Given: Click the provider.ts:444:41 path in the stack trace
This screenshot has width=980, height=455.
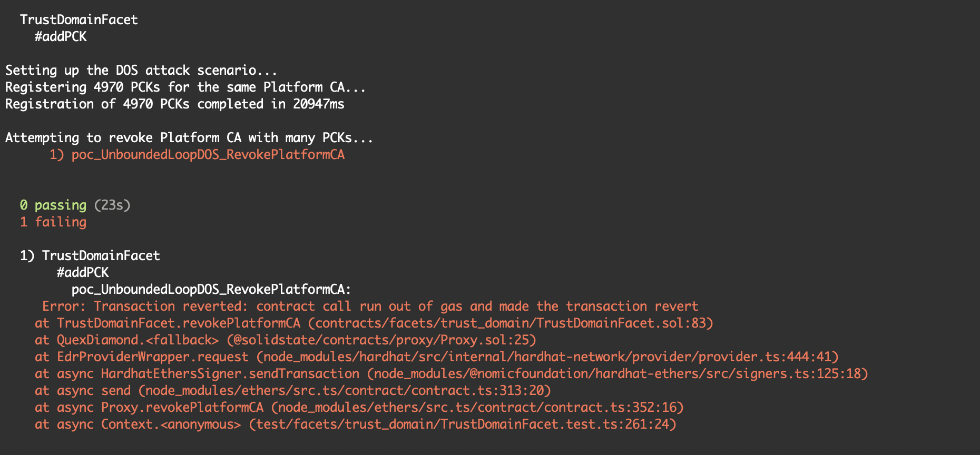Looking at the screenshot, I should (547, 357).
